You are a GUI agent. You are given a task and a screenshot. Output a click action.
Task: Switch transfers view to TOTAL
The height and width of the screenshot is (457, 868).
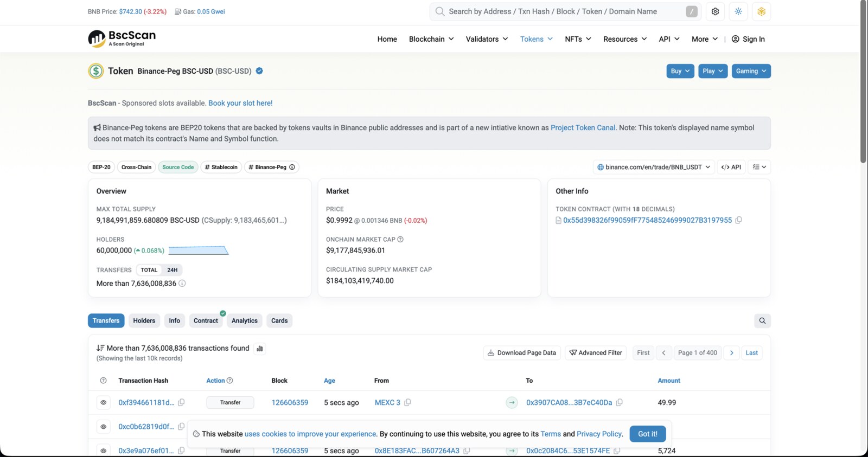coord(149,270)
